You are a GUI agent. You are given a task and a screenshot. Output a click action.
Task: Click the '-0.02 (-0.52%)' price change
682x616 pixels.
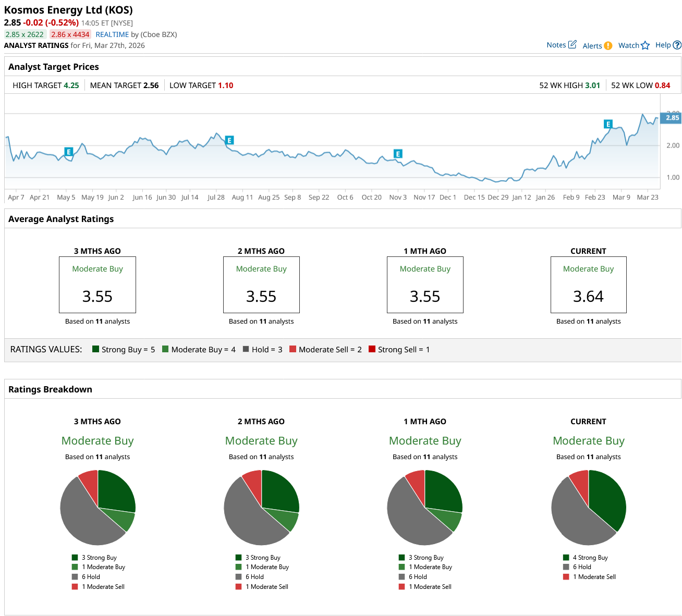tap(51, 22)
